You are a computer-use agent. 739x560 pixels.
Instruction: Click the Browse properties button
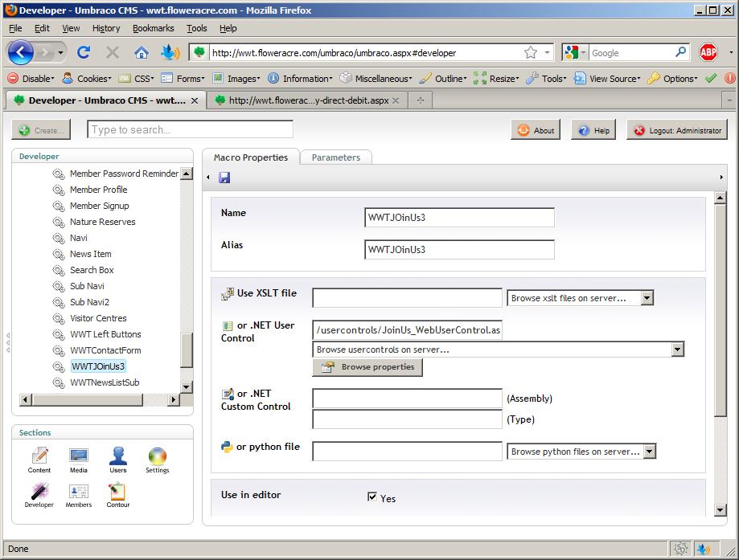pos(367,367)
